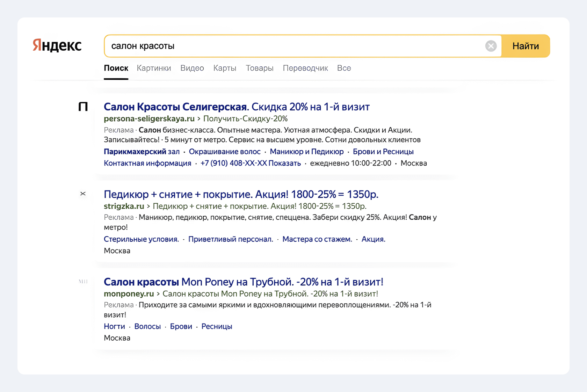Open the Ресницы sitelink under Mon Poney
This screenshot has width=587, height=392.
click(x=217, y=326)
